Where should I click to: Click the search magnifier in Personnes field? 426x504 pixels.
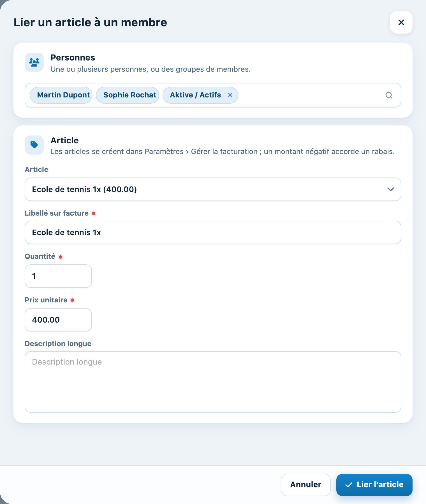(389, 95)
